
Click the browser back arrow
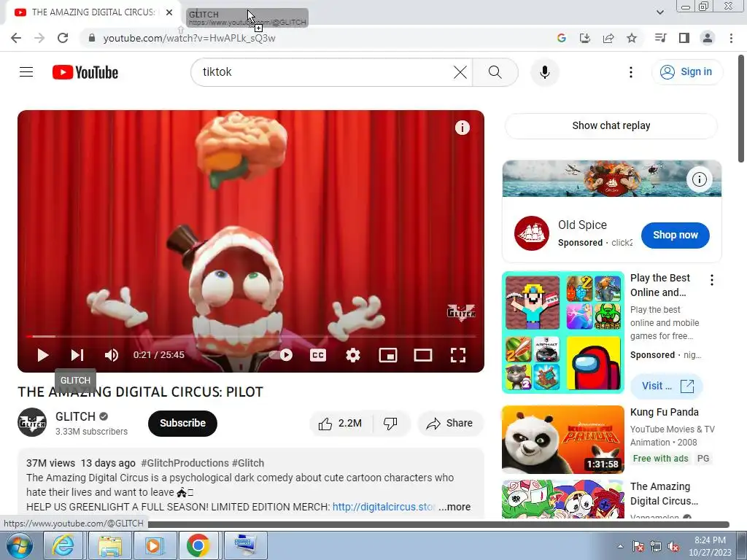click(x=16, y=38)
